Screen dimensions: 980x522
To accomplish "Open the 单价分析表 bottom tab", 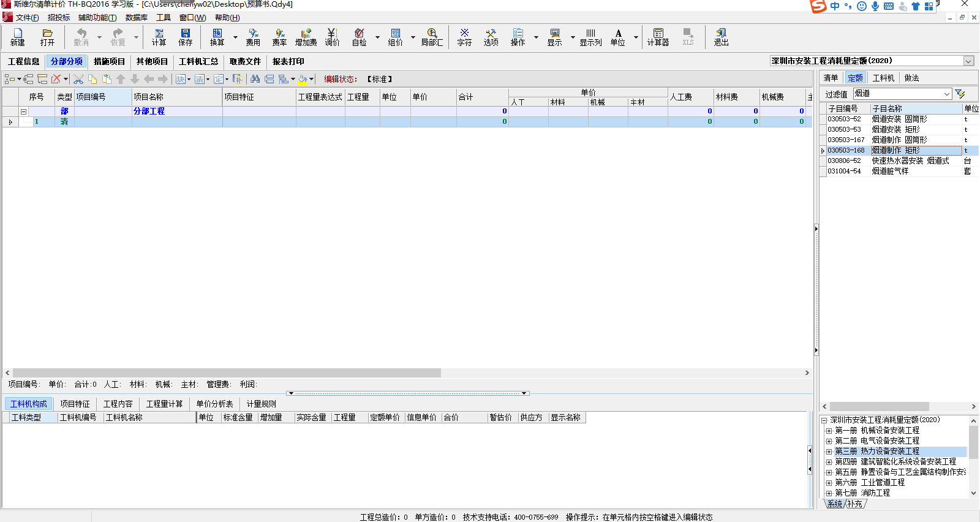I will (x=214, y=404).
